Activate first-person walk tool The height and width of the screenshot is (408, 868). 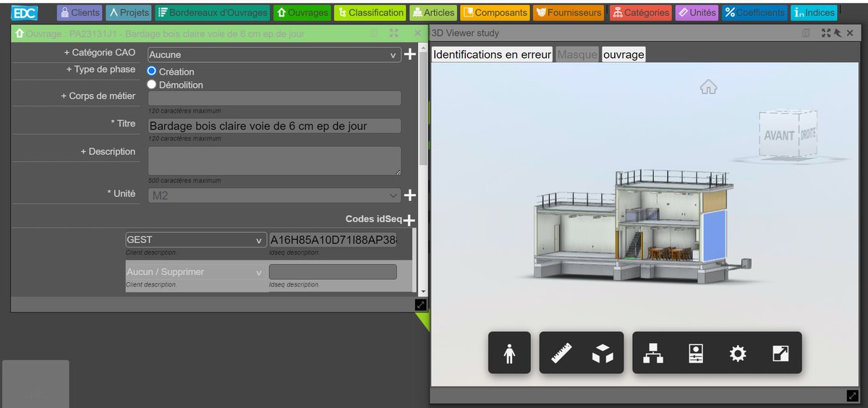click(x=509, y=353)
